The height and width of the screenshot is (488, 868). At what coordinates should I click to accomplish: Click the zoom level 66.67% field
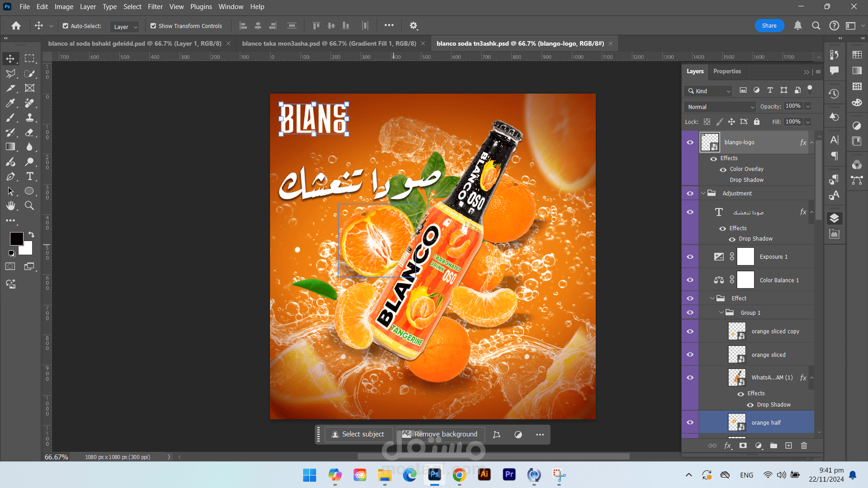tap(57, 457)
